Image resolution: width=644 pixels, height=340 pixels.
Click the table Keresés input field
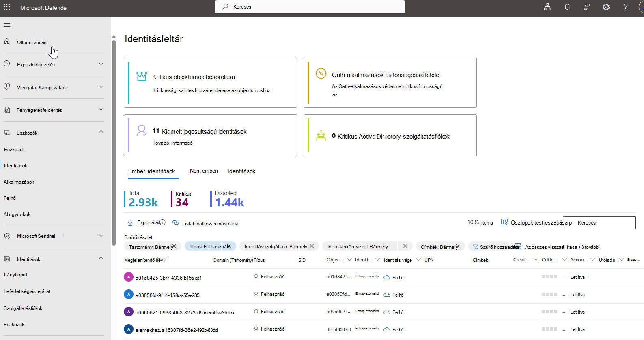pos(599,223)
